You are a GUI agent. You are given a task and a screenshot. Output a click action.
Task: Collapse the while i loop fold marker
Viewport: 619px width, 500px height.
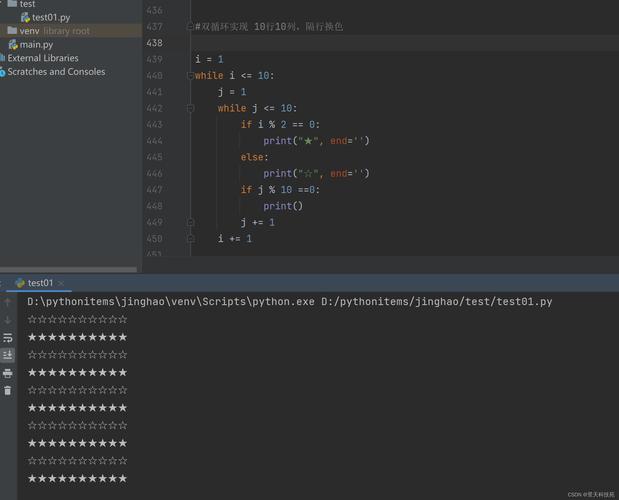point(189,76)
